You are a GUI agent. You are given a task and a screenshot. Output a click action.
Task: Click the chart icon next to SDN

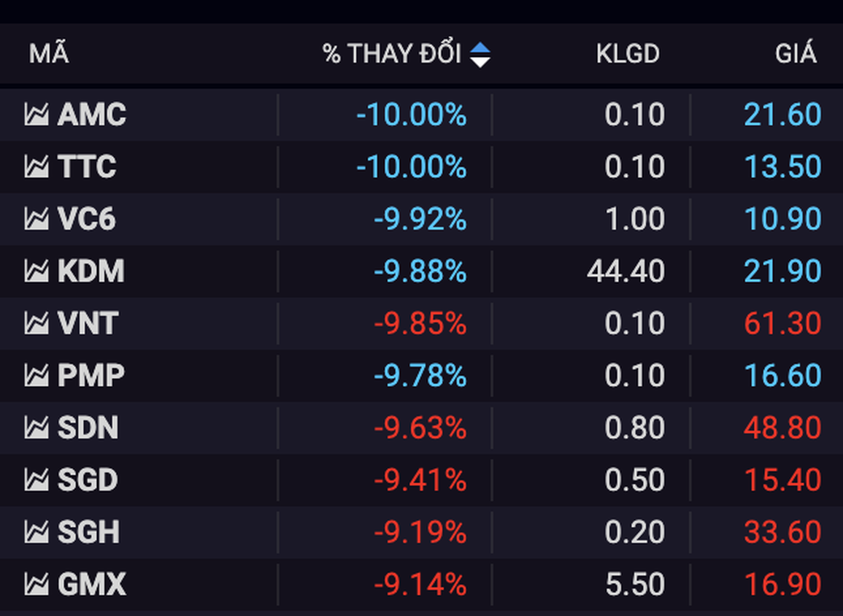coord(36,428)
